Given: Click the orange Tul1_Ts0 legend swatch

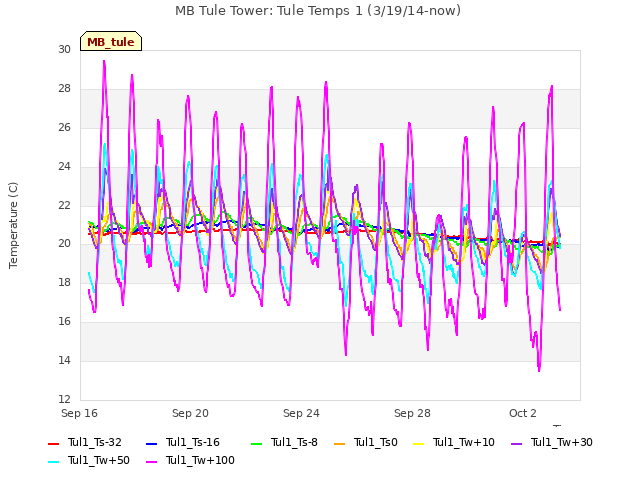Looking at the screenshot, I should [x=340, y=443].
